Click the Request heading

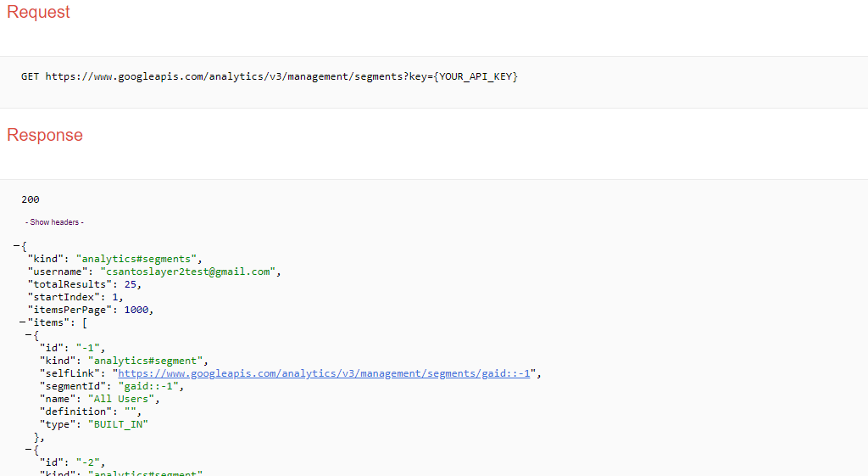pos(39,13)
